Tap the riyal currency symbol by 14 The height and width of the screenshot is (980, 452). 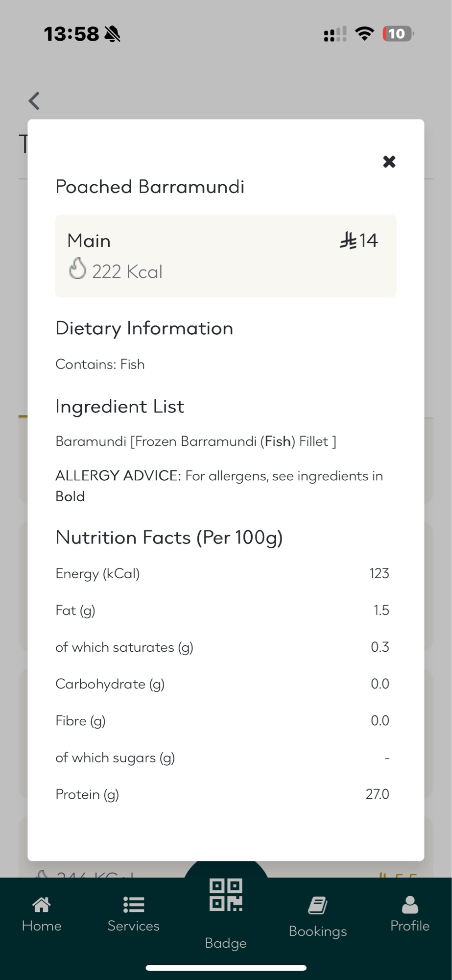(348, 240)
